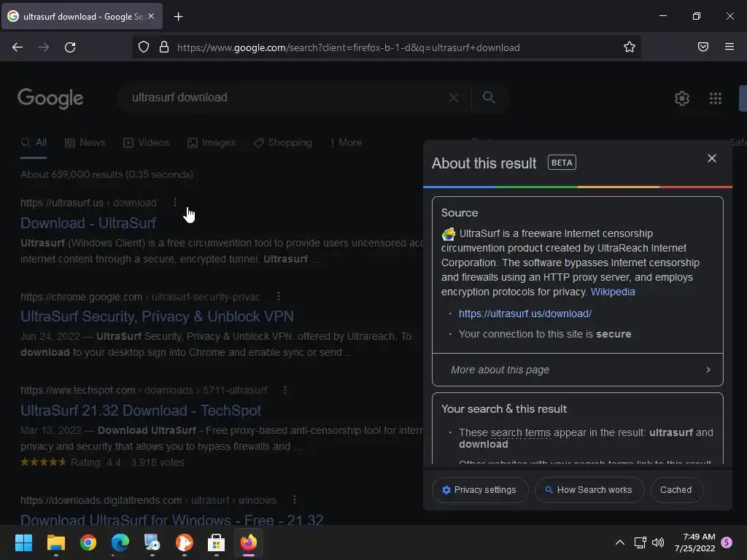The height and width of the screenshot is (560, 747).
Task: Open the https://ultrasurf.us/download/ link in panel
Action: point(525,314)
